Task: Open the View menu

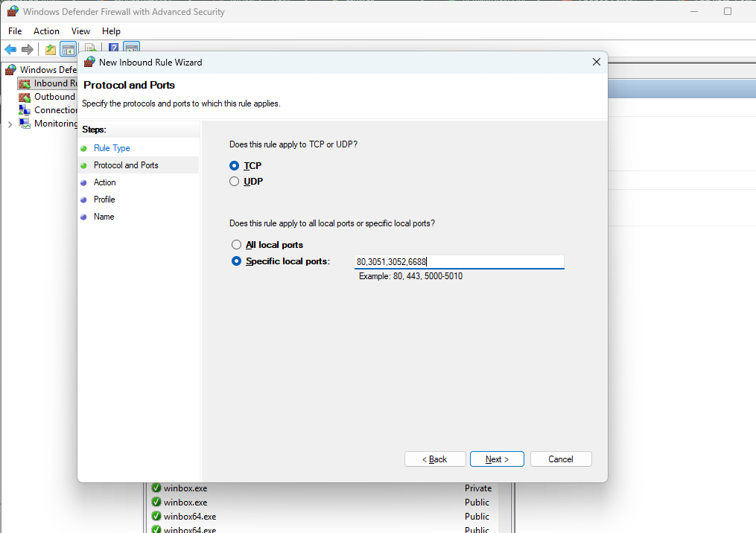Action: (x=80, y=31)
